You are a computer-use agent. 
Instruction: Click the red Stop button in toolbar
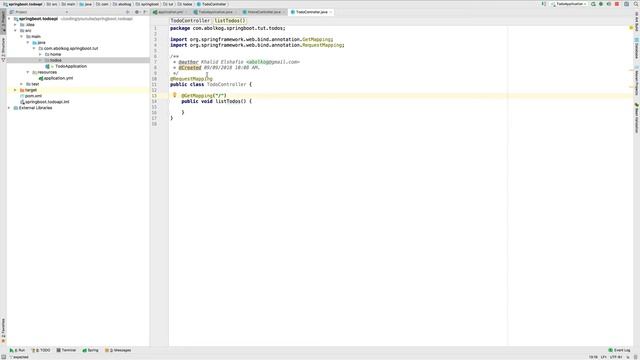pos(617,4)
